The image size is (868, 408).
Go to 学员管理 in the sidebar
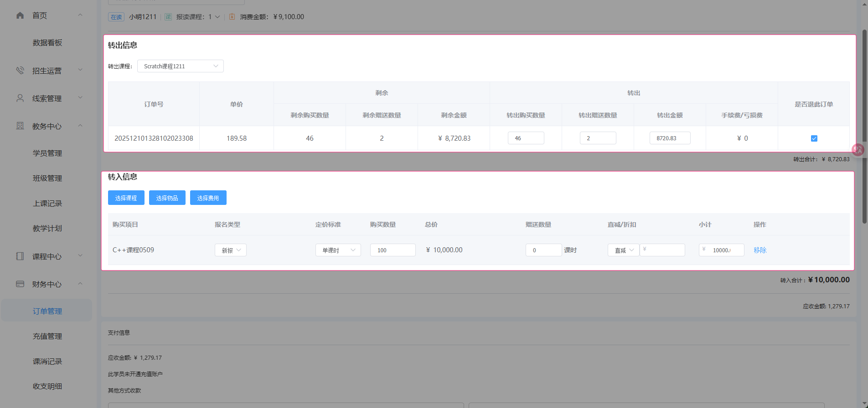[47, 153]
